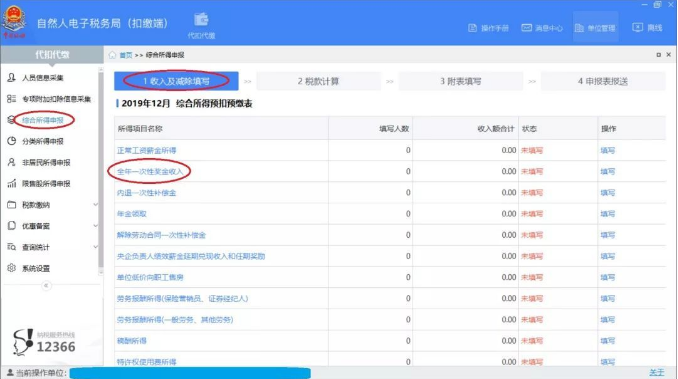Click the 分类所得申报 pie icon
This screenshot has width=678, height=379.
pos(12,141)
